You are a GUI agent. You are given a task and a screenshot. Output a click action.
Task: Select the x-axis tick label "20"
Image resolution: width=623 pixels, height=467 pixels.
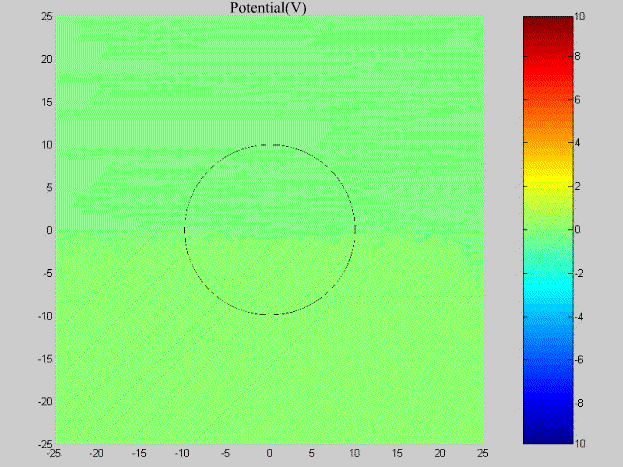click(x=440, y=453)
